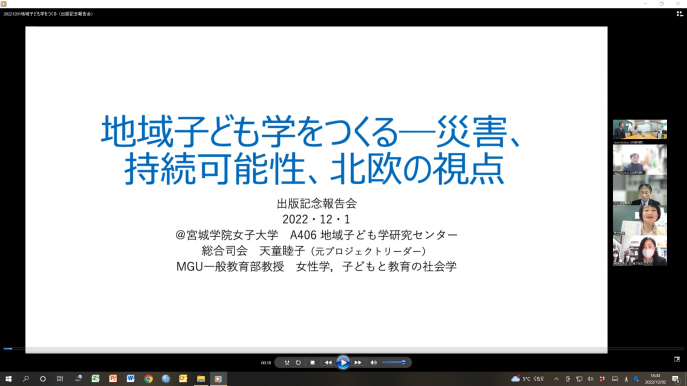Click the system tray volume icon

click(590, 379)
